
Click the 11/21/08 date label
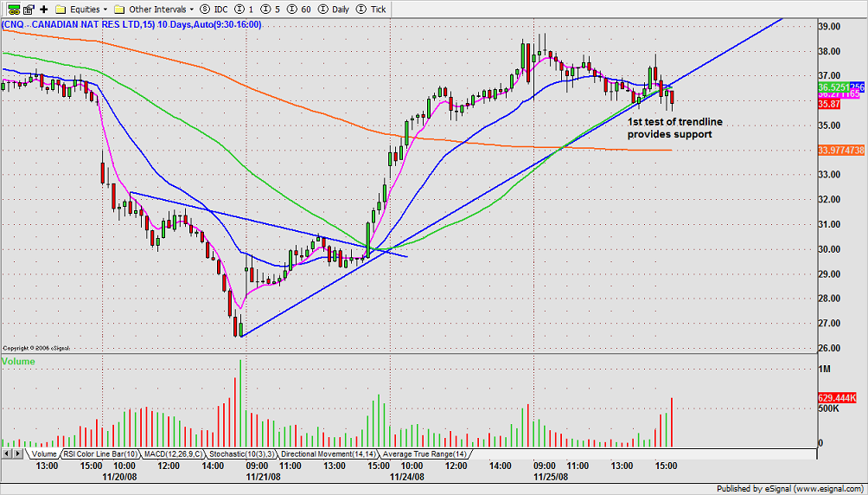(x=264, y=476)
